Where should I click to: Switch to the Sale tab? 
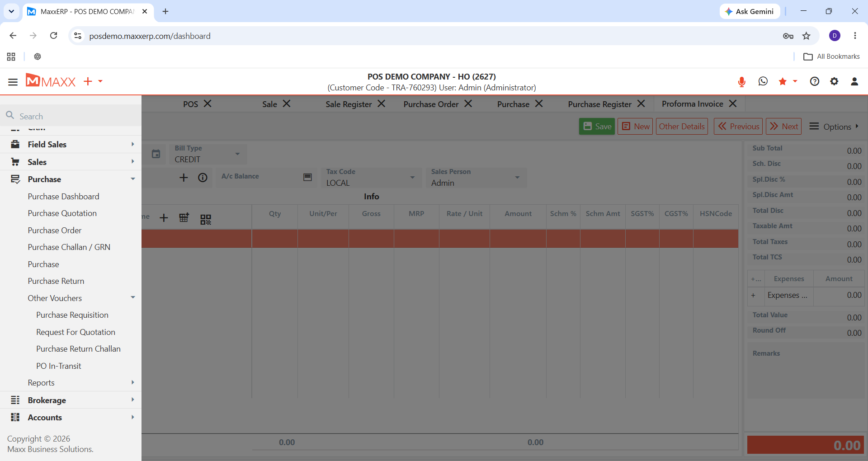coord(269,104)
